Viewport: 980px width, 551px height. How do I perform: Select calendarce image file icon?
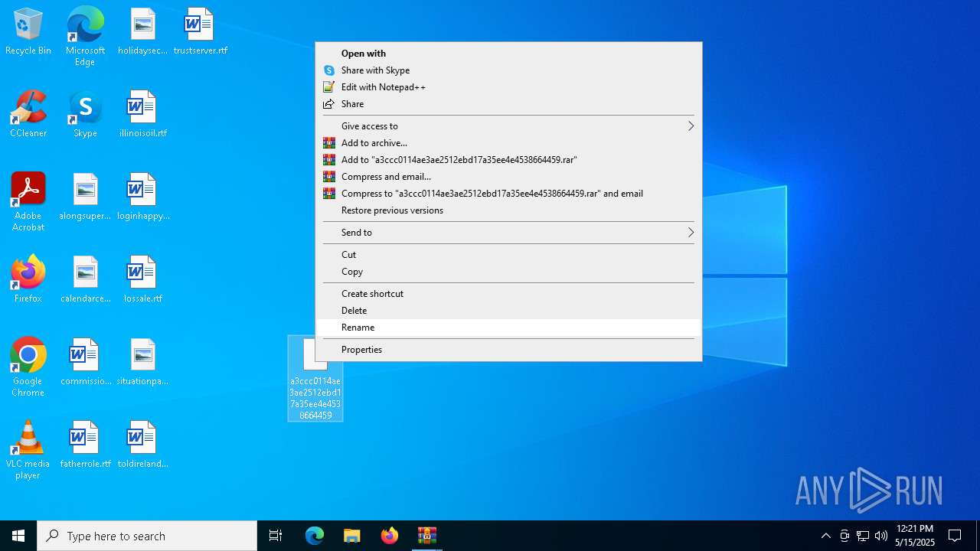click(x=85, y=280)
